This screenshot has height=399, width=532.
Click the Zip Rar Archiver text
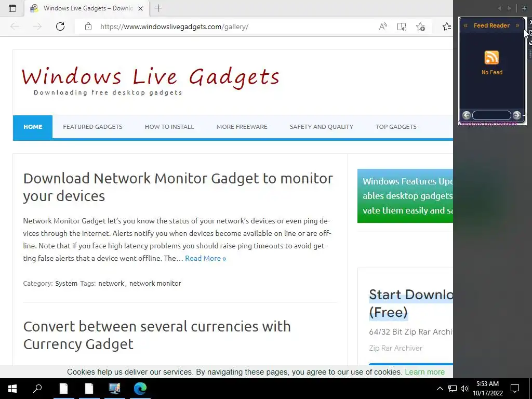395,348
